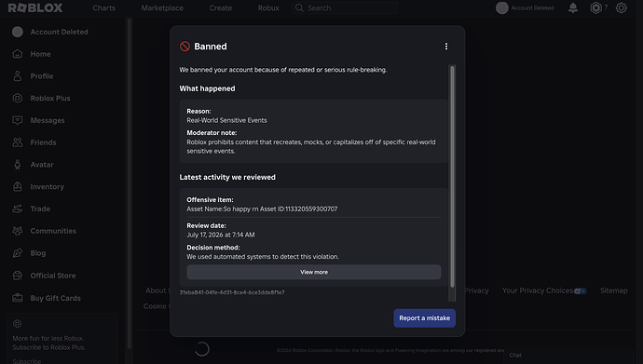
Task: Click the 'July 17, 2026 at 7:14 AM' date
Action: (x=221, y=235)
